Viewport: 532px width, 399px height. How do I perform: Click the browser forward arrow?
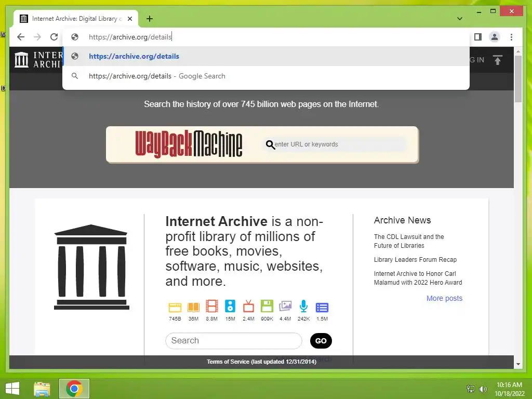[37, 37]
